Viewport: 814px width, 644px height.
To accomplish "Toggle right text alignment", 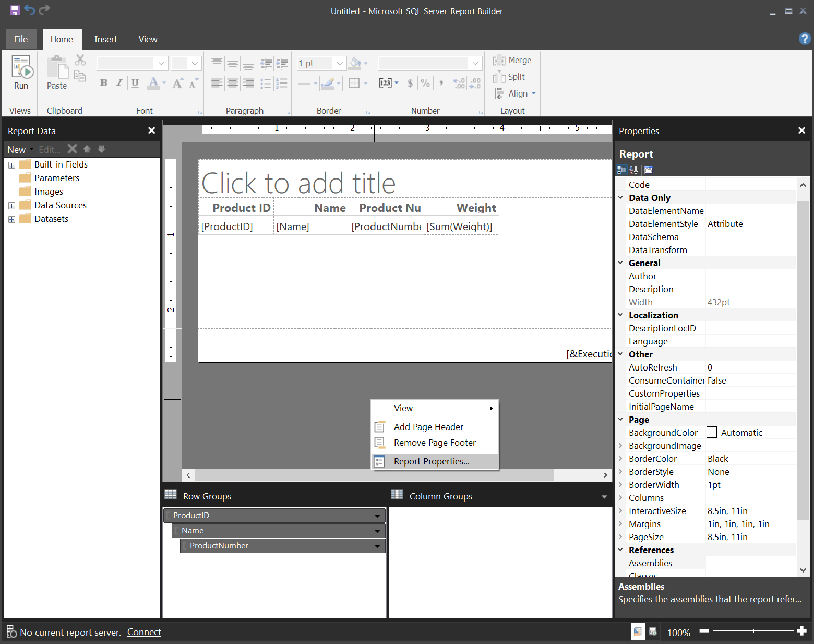I will click(248, 83).
